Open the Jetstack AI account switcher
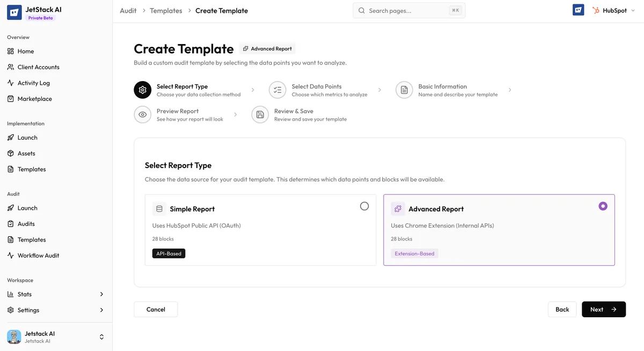 [x=101, y=337]
